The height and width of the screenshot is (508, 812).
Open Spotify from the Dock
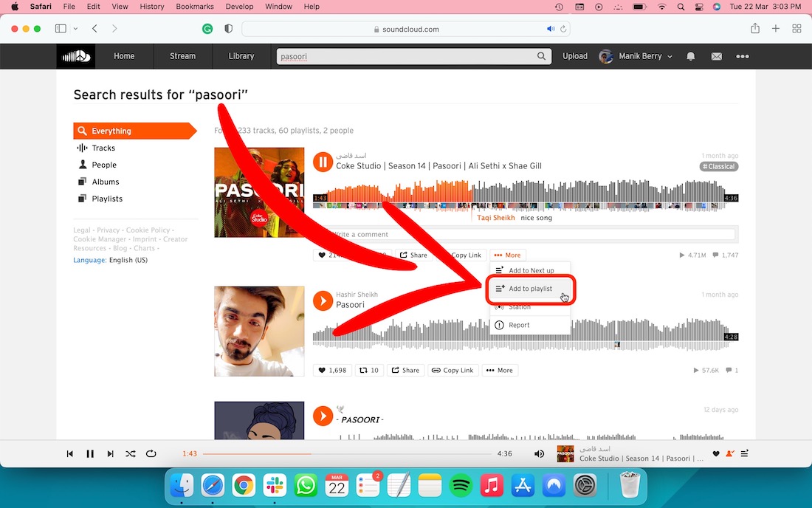point(461,486)
